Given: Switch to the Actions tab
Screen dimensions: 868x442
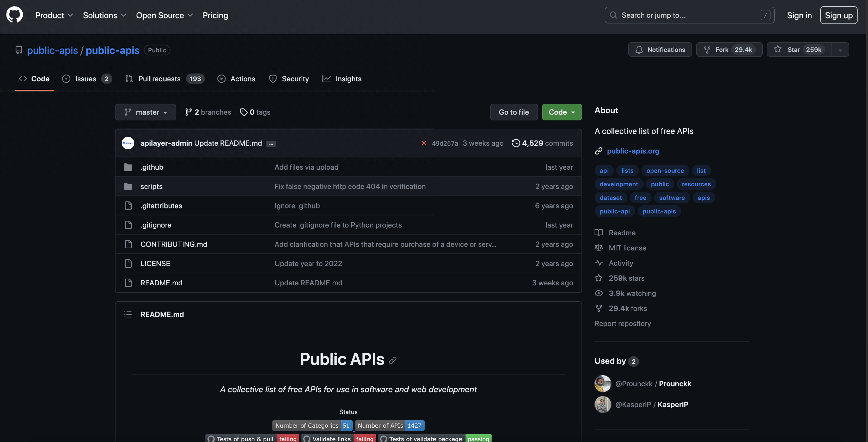Looking at the screenshot, I should coord(236,79).
